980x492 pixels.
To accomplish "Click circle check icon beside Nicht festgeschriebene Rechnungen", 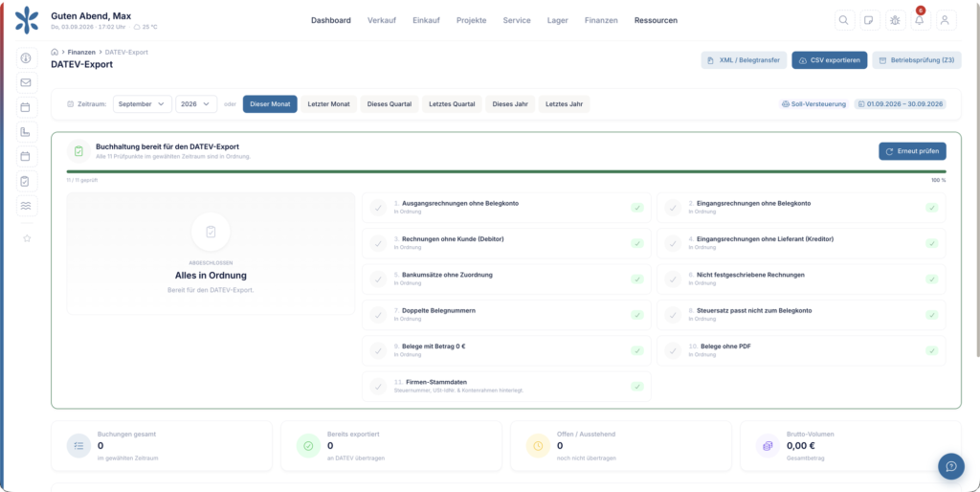I will 673,279.
